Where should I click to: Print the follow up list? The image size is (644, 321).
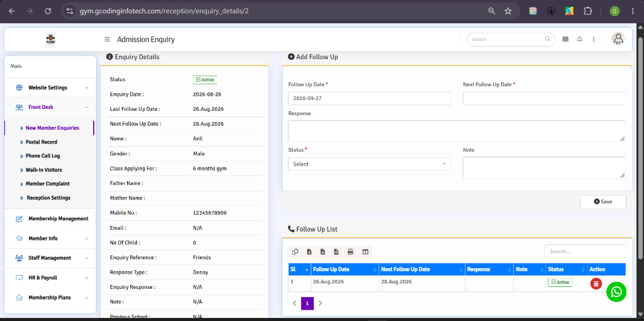tap(350, 252)
